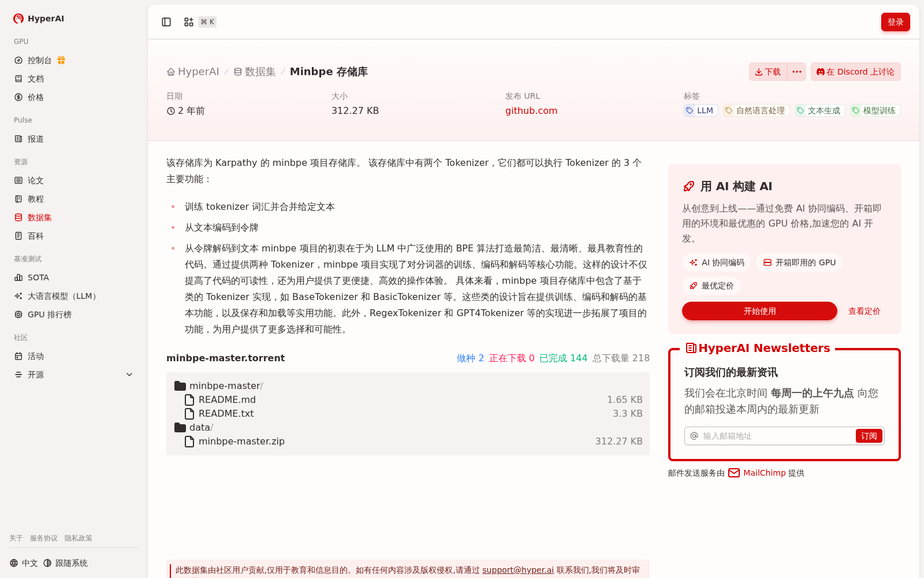
Task: Open 服务协议 footer link
Action: [44, 538]
